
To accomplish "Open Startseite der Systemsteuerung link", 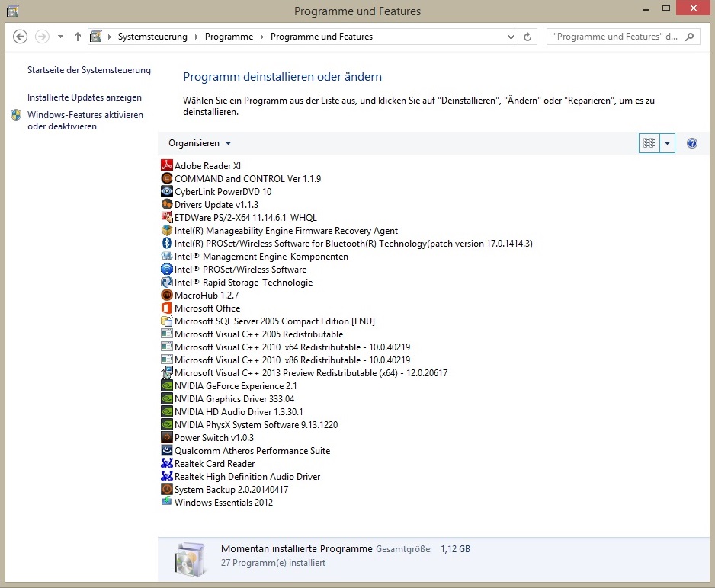I will click(x=89, y=69).
